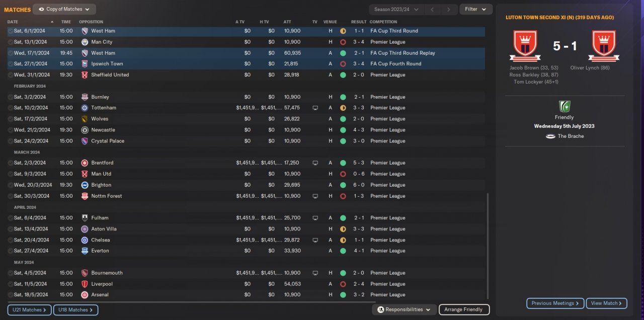644x320 pixels.
Task: Click the Arsenal club badge
Action: (85, 295)
